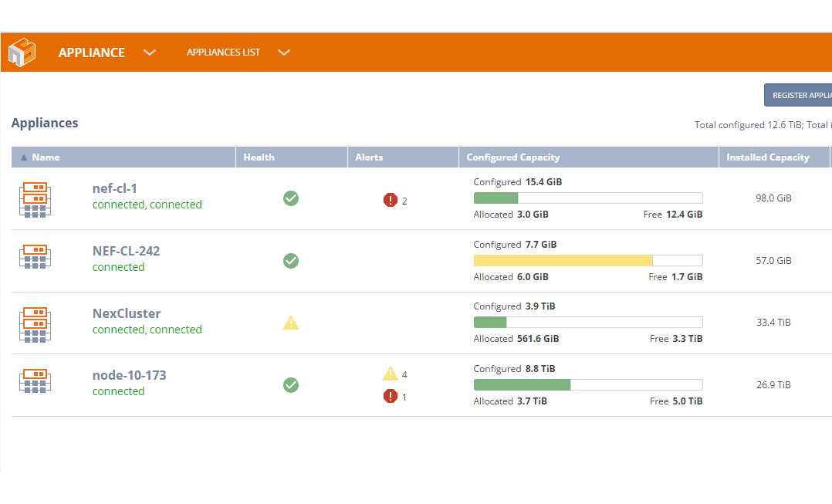The width and height of the screenshot is (832, 504).
Task: Click the critical count 1 for node-10-173
Action: coord(404,397)
